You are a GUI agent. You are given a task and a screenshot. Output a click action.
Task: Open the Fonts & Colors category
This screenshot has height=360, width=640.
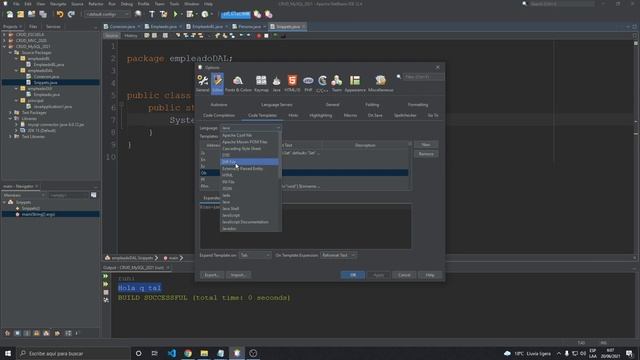pyautogui.click(x=238, y=84)
